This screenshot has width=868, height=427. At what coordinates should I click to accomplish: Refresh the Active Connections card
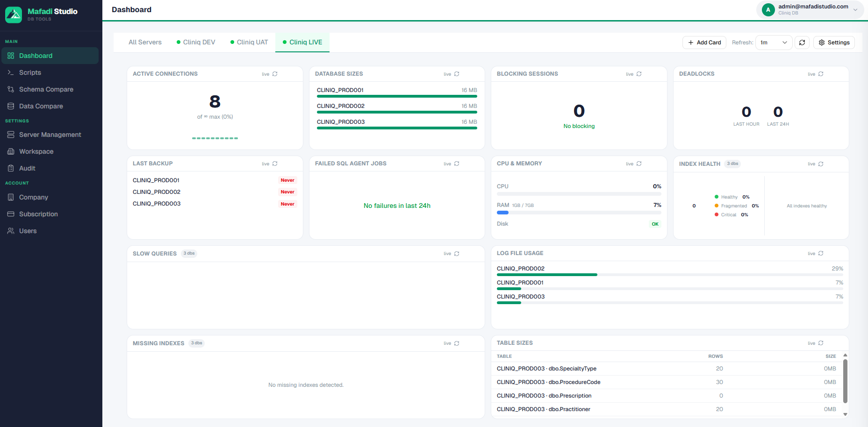coord(275,74)
